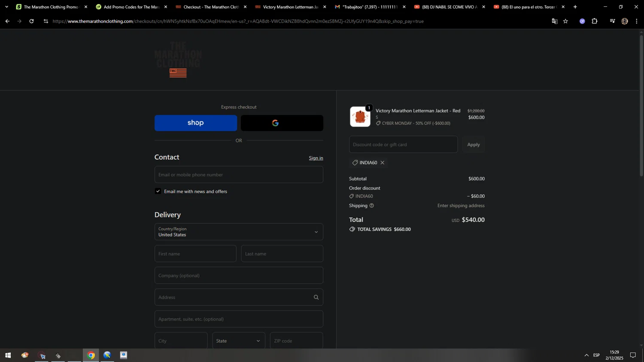Viewport: 644px width, 362px height.
Task: Click the Cyber Monday discount tag icon
Action: tap(378, 123)
